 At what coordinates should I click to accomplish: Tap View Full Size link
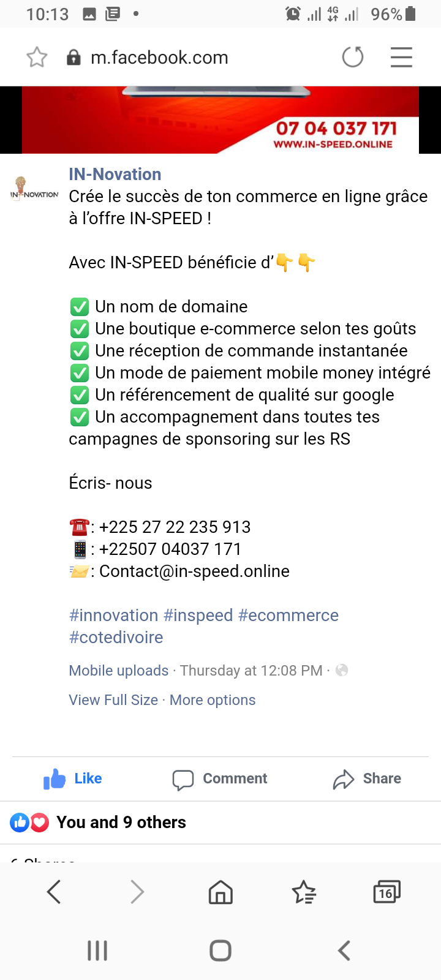[113, 700]
